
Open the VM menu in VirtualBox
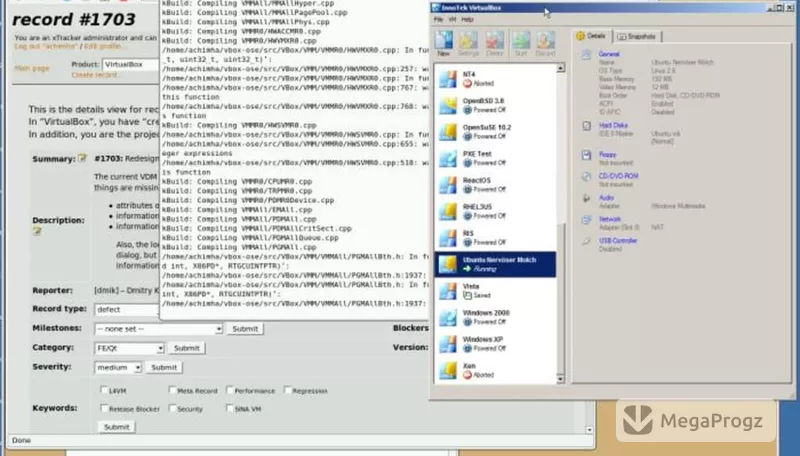(452, 19)
